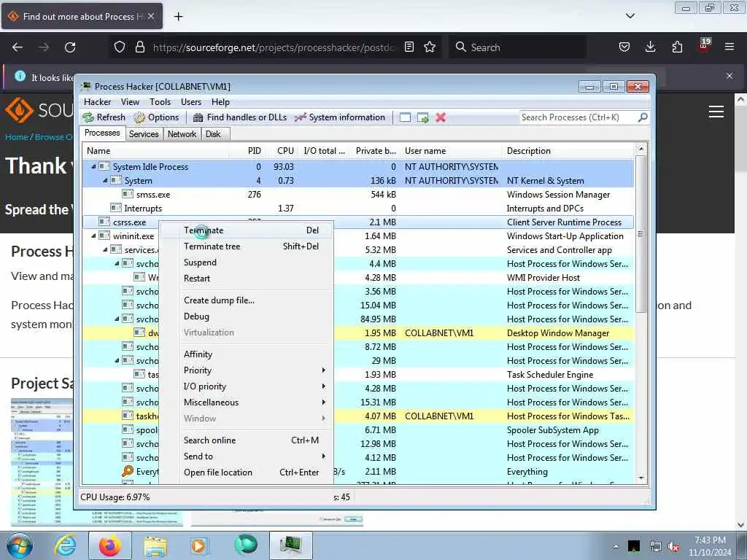Click the find window toolbar icon
The width and height of the screenshot is (747, 560).
click(x=405, y=117)
